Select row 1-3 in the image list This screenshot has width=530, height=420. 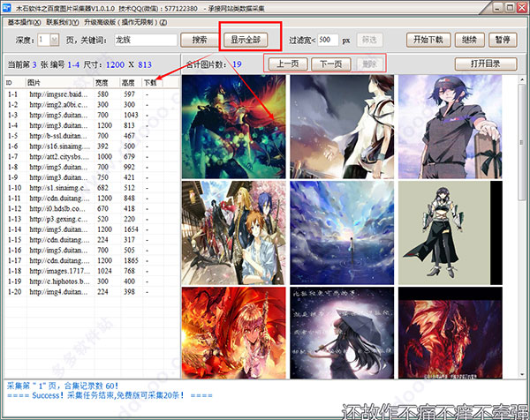coord(92,115)
